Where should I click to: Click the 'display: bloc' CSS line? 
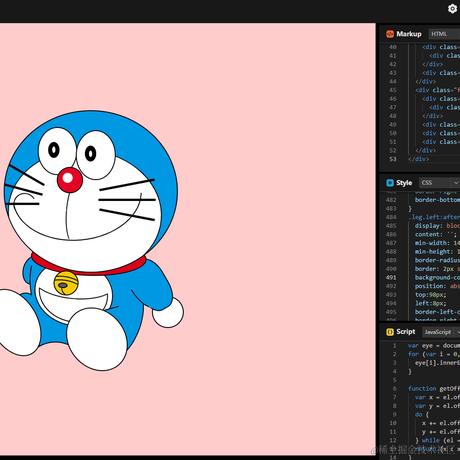click(x=437, y=226)
